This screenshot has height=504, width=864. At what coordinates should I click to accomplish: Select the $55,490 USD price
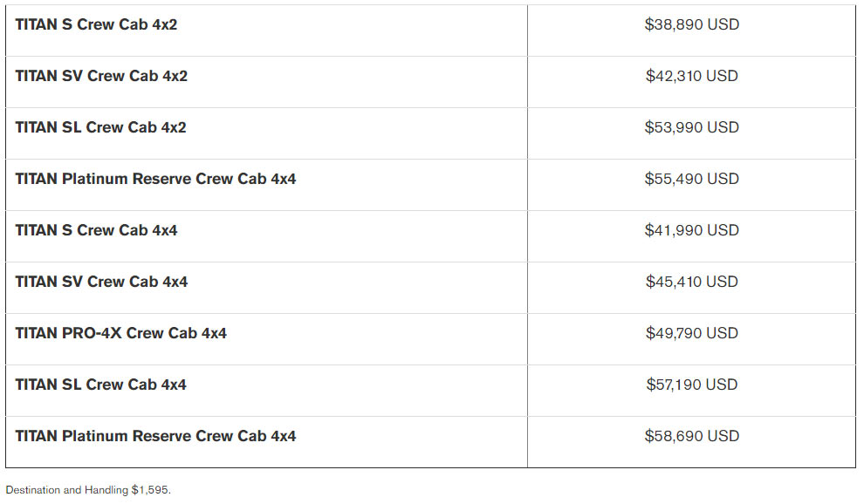click(691, 179)
